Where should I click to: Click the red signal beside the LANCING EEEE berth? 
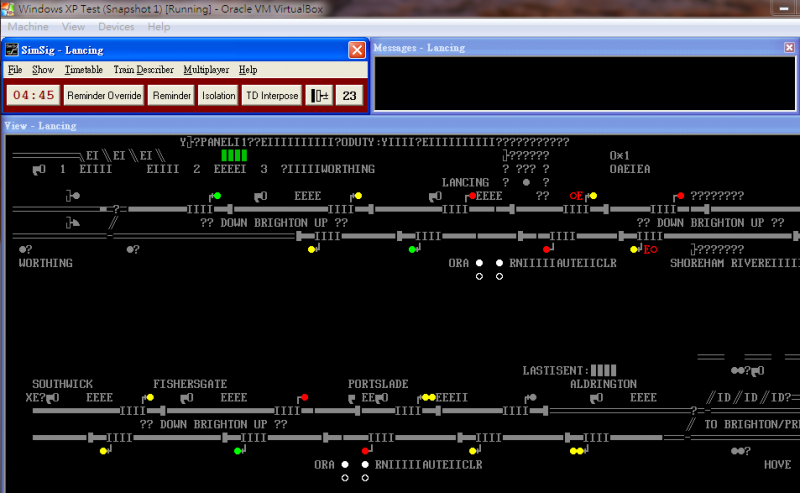click(x=472, y=196)
